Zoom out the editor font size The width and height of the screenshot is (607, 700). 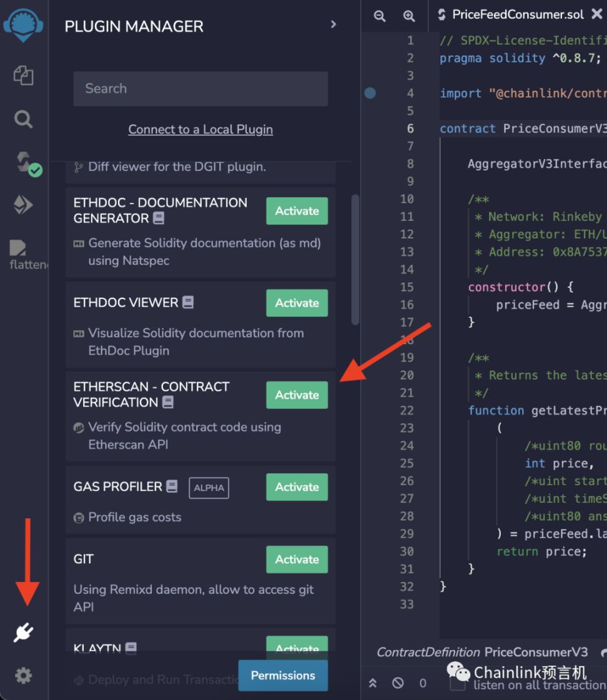click(379, 16)
